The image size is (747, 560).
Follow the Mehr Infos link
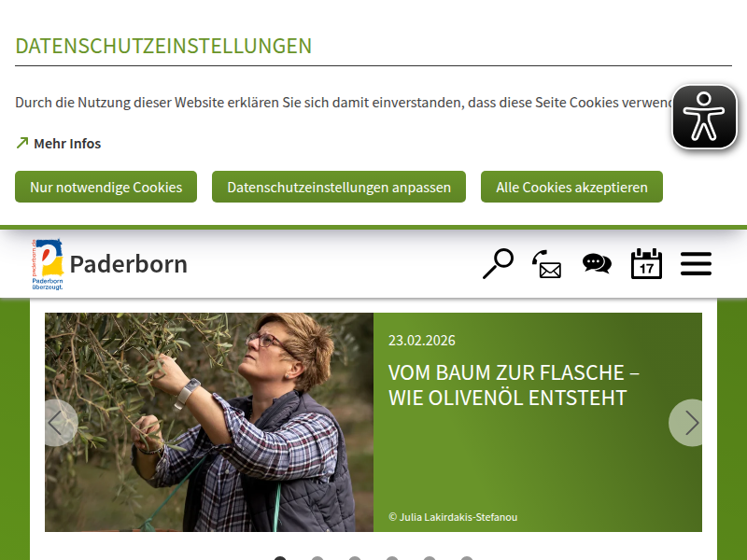67,144
